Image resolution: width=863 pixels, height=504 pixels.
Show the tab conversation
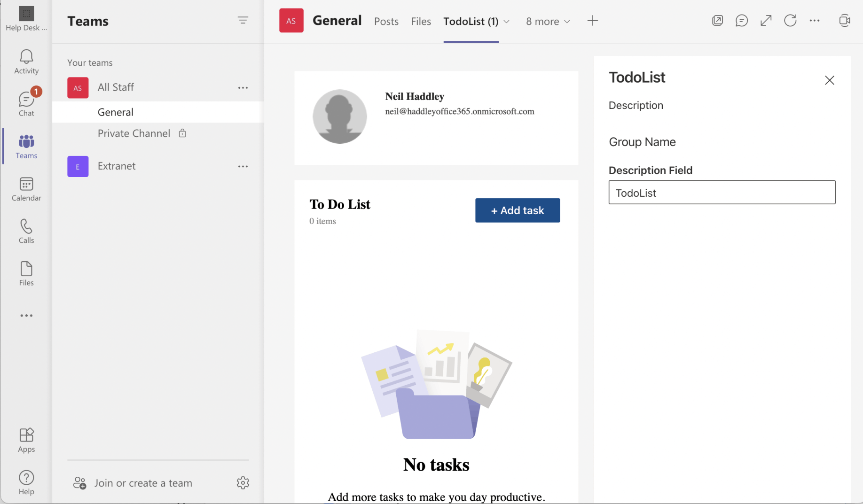[742, 21]
